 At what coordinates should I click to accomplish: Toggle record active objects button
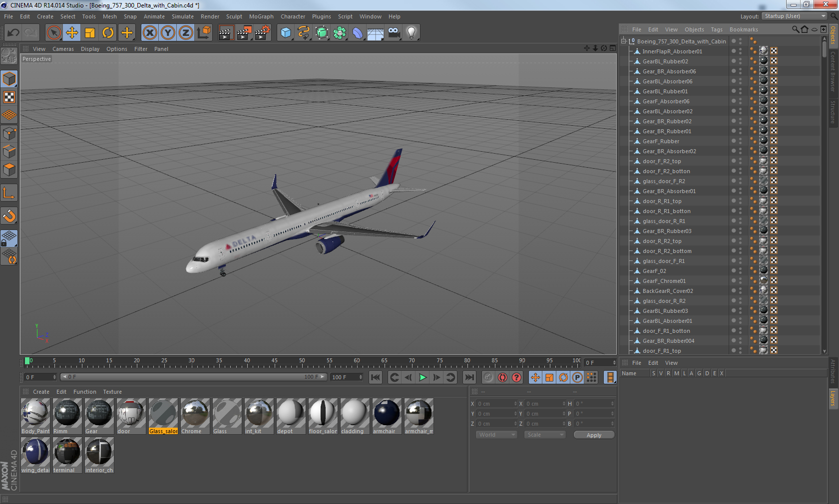(x=488, y=377)
